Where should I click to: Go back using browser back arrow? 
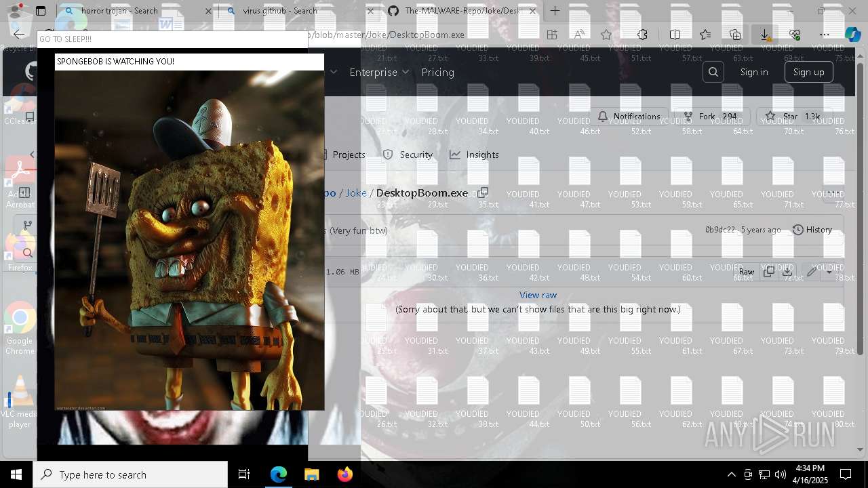click(x=19, y=35)
